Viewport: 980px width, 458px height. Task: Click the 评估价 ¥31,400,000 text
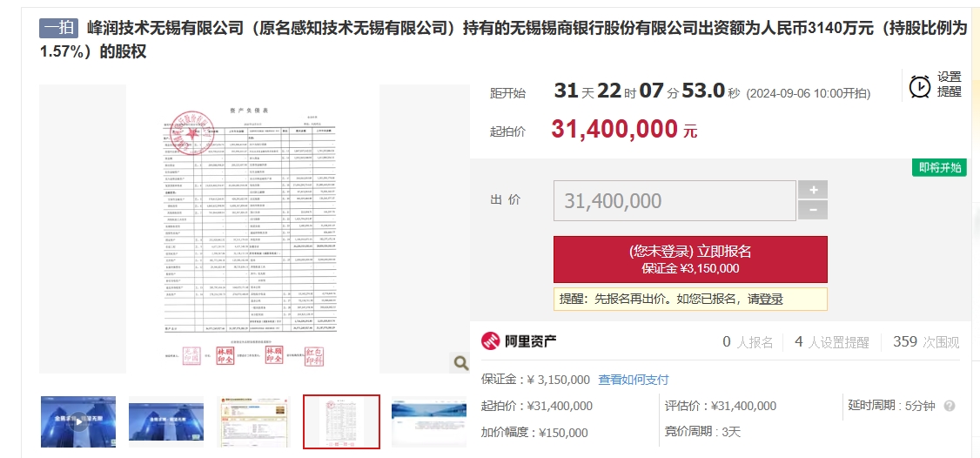(x=721, y=406)
